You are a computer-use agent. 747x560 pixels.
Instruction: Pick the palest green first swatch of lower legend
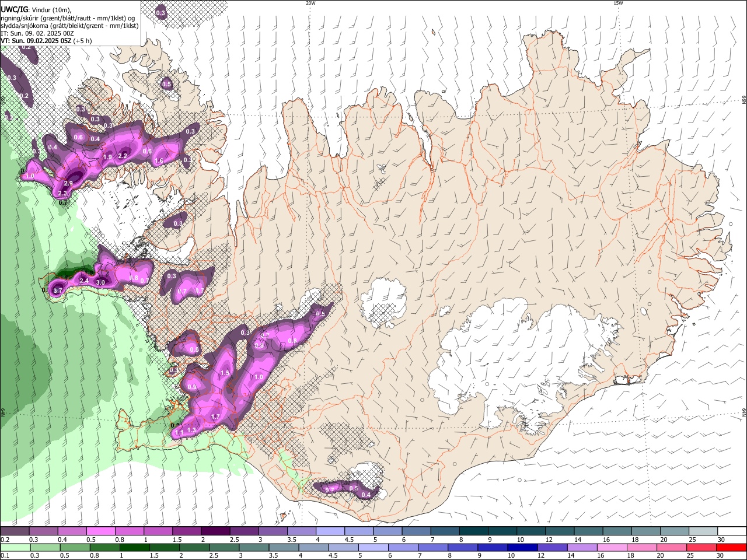tap(15, 547)
